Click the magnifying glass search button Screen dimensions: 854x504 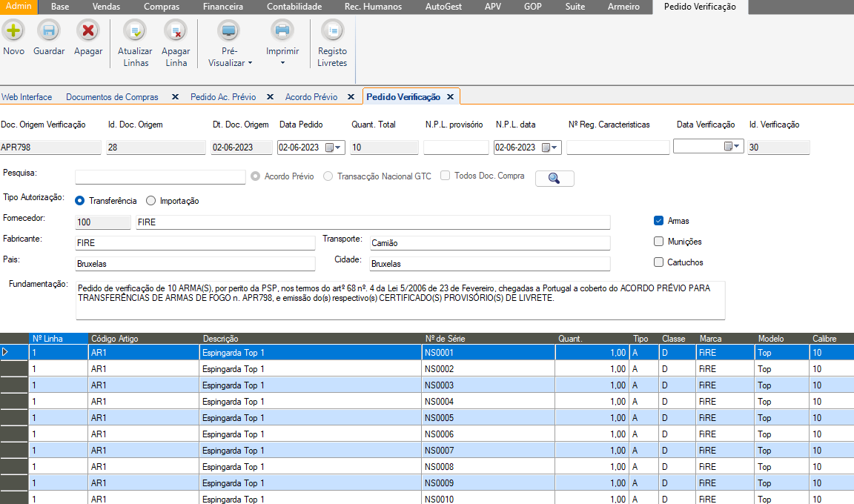[555, 178]
